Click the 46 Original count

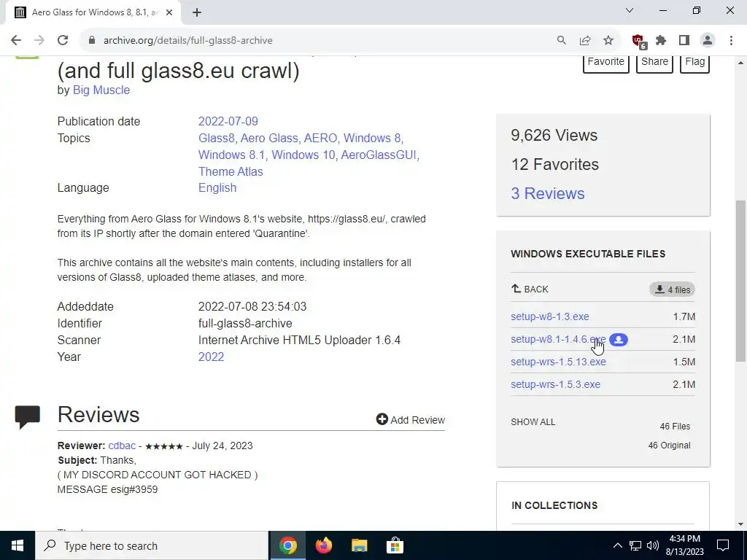pyautogui.click(x=670, y=446)
